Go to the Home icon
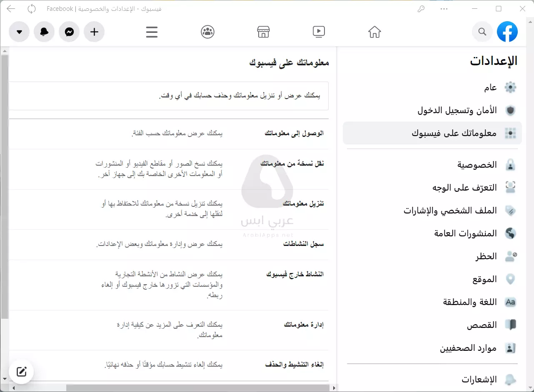This screenshot has height=392, width=534. [x=374, y=32]
